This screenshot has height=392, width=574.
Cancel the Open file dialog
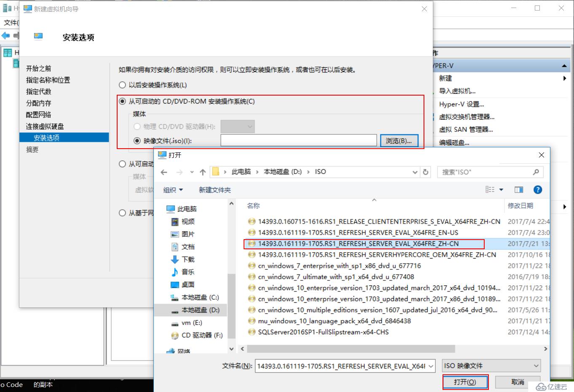(518, 382)
